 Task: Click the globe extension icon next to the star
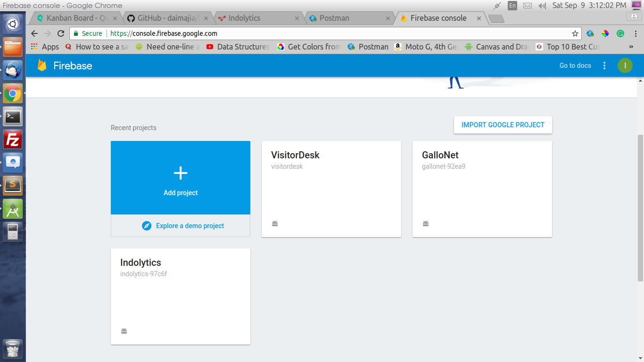590,33
